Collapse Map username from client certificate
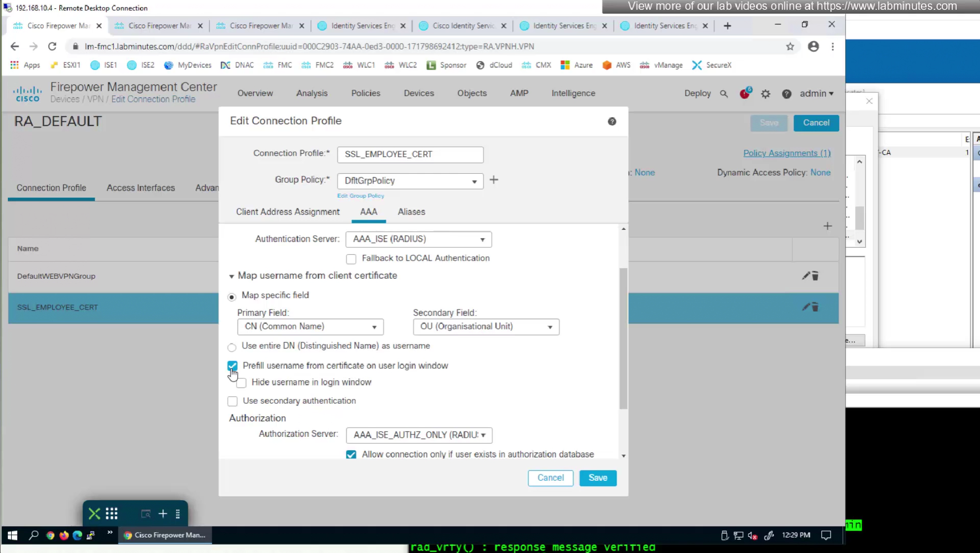This screenshot has height=553, width=980. point(232,276)
